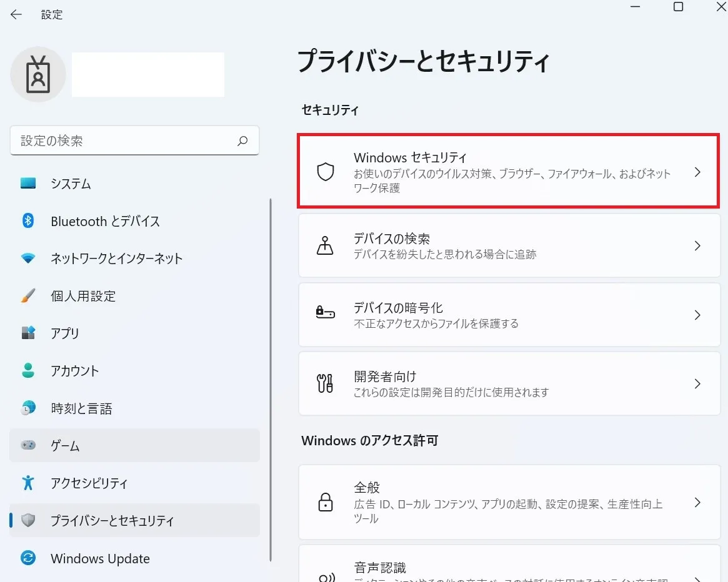The width and height of the screenshot is (728, 582).
Task: Click the Windows セキュリティ shield icon
Action: [x=326, y=172]
